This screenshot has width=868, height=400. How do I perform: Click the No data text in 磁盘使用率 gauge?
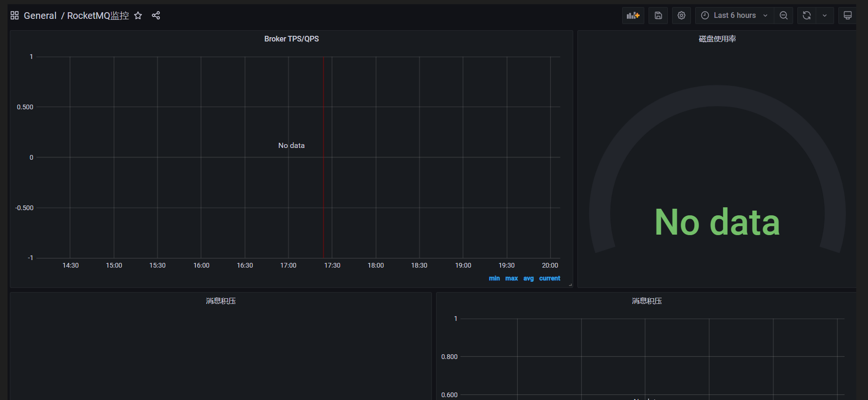click(717, 222)
